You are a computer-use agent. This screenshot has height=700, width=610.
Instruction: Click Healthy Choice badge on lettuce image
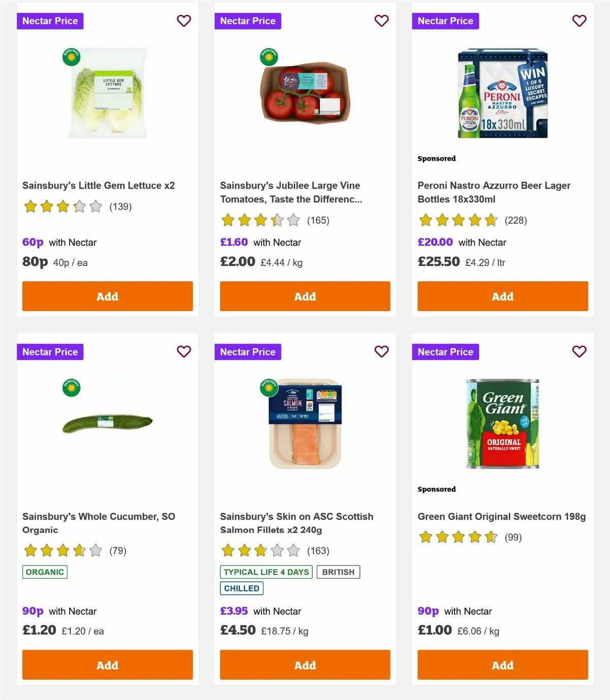click(72, 57)
